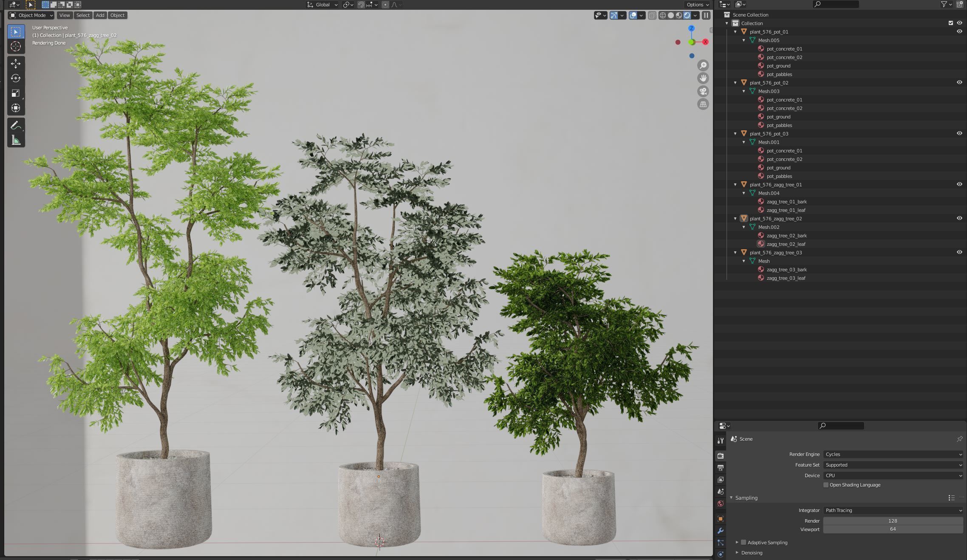Select the Rotate tool

(x=16, y=79)
